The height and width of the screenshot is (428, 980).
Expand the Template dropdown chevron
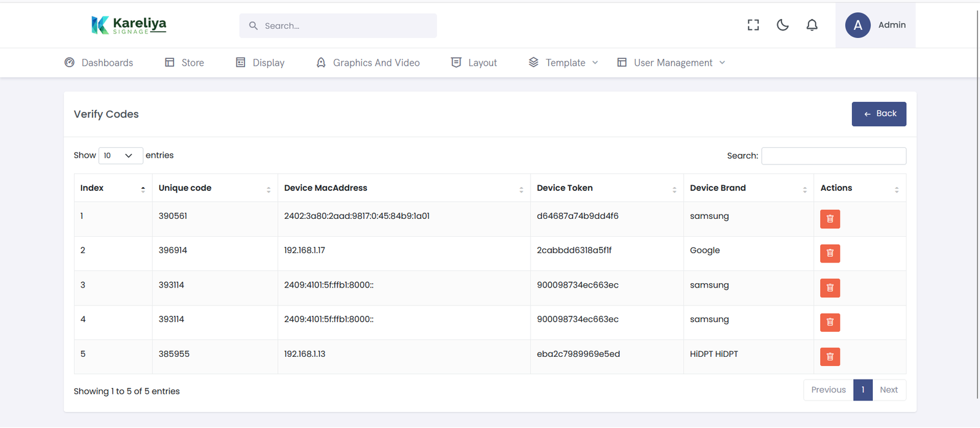point(595,63)
